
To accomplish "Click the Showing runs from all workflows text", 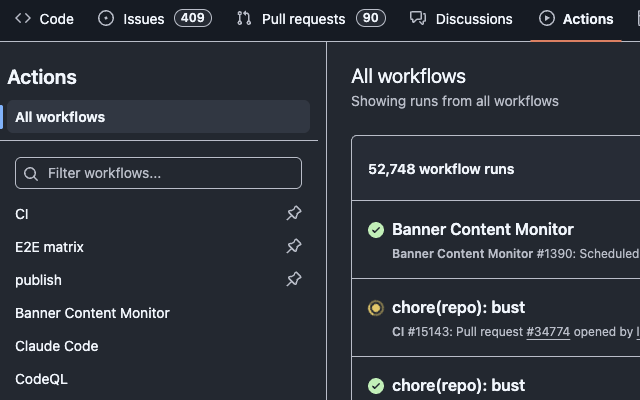I will pos(455,101).
